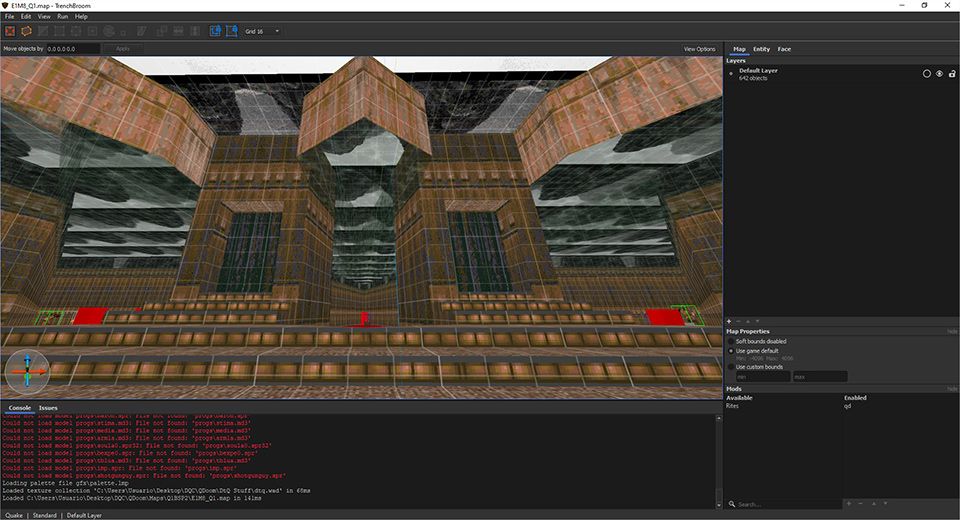Open the Run menu
This screenshot has height=520, width=960.
pos(63,16)
